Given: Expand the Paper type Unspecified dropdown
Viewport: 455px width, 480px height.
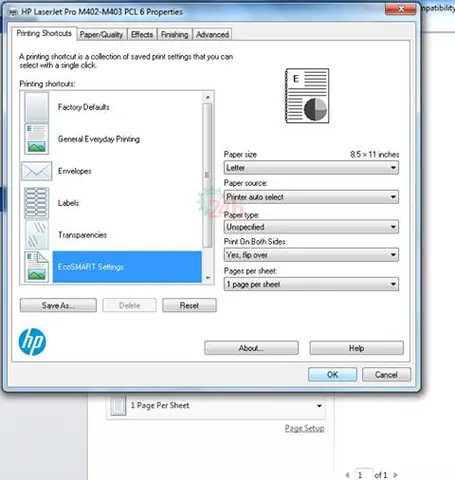Looking at the screenshot, I should point(311,227).
